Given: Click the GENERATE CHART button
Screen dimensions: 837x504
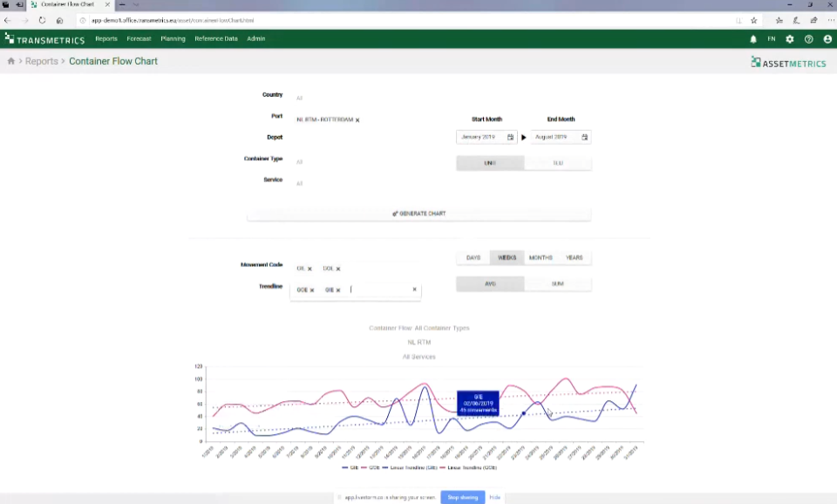Looking at the screenshot, I should pyautogui.click(x=418, y=213).
